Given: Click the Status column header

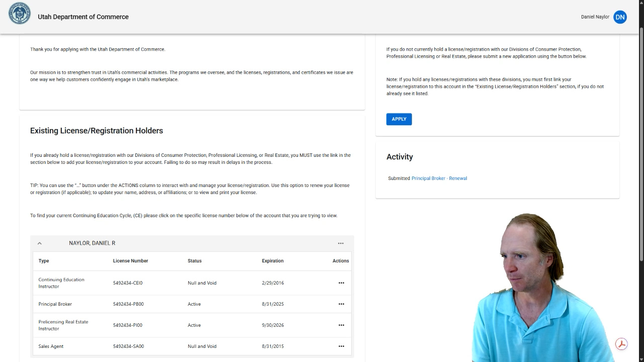Looking at the screenshot, I should coord(195,261).
